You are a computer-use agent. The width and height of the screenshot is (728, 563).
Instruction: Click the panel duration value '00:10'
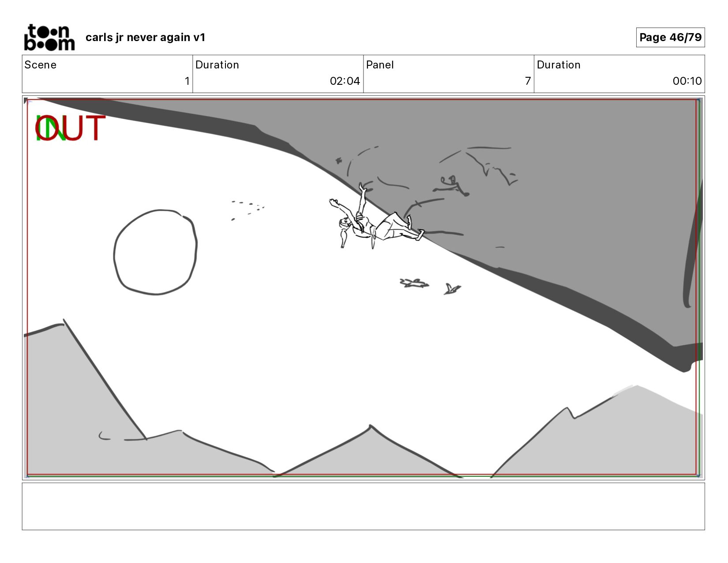click(687, 81)
